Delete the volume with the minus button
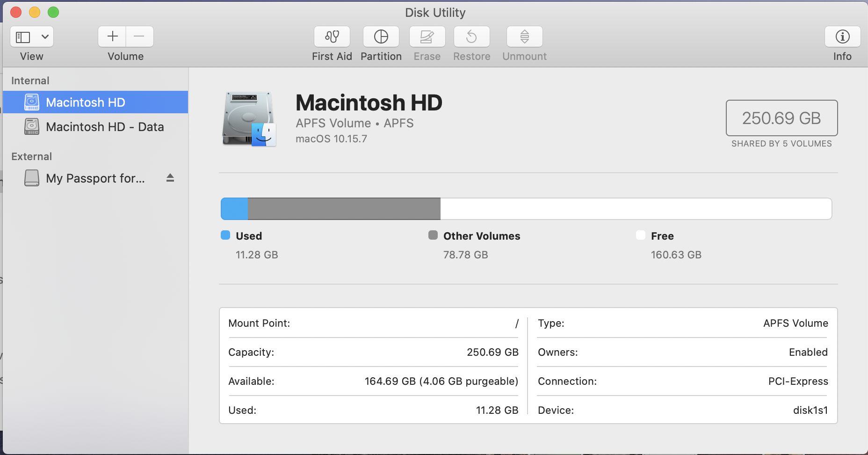Image resolution: width=868 pixels, height=455 pixels. 139,37
